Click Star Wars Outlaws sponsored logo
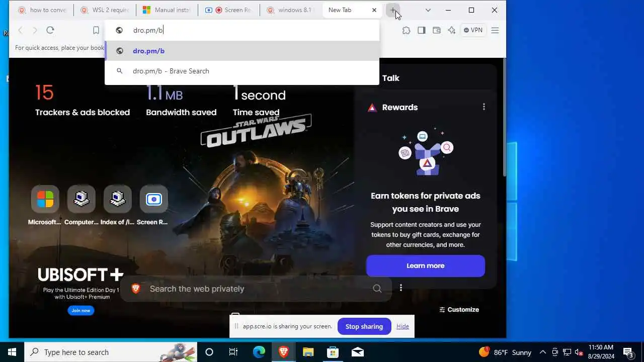This screenshot has width=644, height=362. (x=256, y=131)
